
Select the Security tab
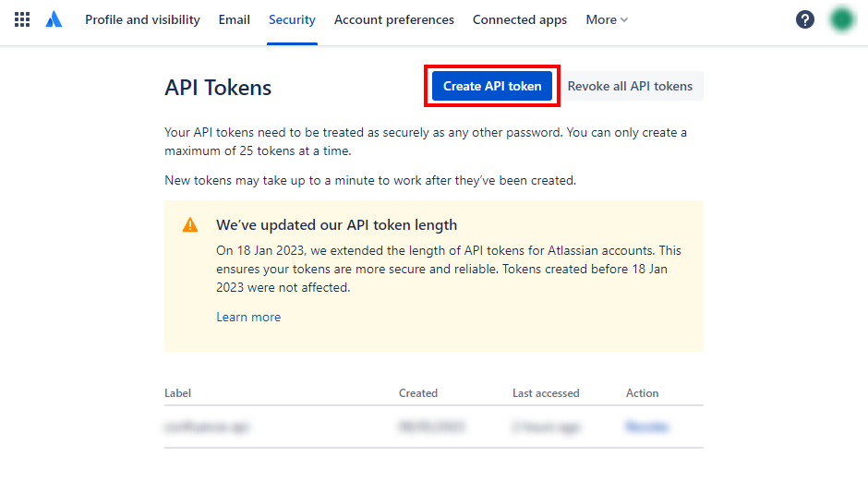[x=292, y=19]
